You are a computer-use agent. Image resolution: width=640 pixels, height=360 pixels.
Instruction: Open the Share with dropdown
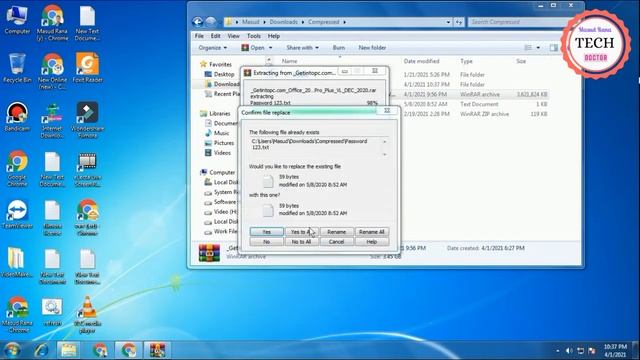[x=302, y=48]
